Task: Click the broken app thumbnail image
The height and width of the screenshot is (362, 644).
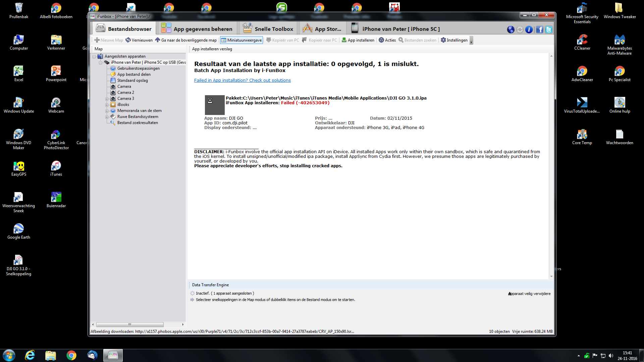Action: (215, 105)
